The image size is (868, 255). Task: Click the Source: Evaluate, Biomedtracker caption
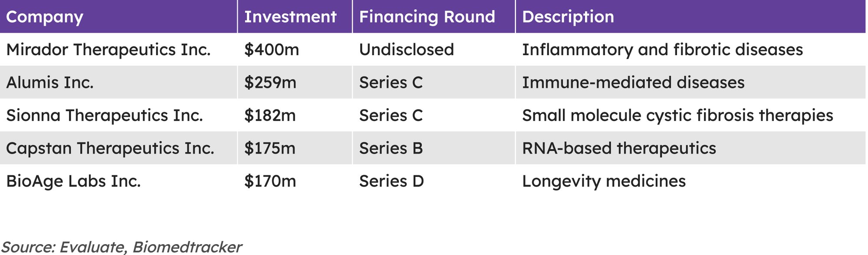pyautogui.click(x=122, y=247)
